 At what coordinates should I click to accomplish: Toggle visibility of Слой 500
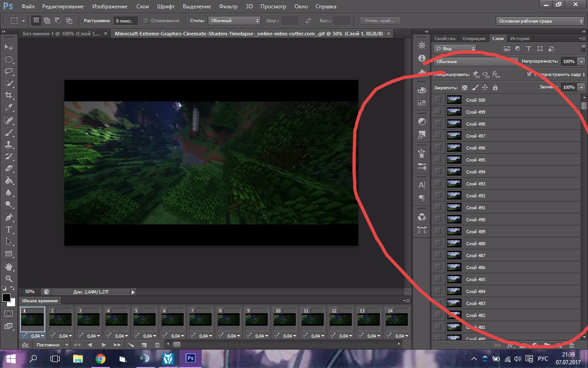(438, 100)
